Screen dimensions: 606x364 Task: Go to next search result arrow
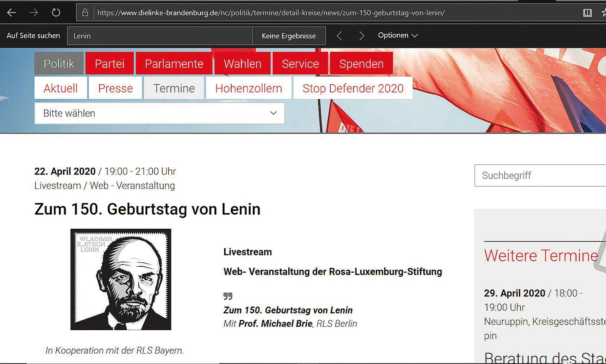click(361, 36)
